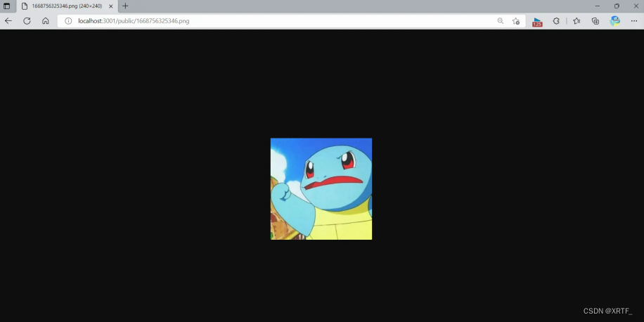The width and height of the screenshot is (644, 322).
Task: Open the tab actions menu icon
Action: (6, 6)
